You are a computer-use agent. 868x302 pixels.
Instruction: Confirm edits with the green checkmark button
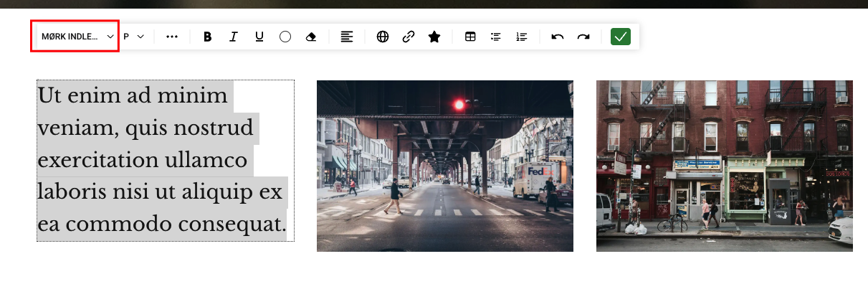[620, 37]
